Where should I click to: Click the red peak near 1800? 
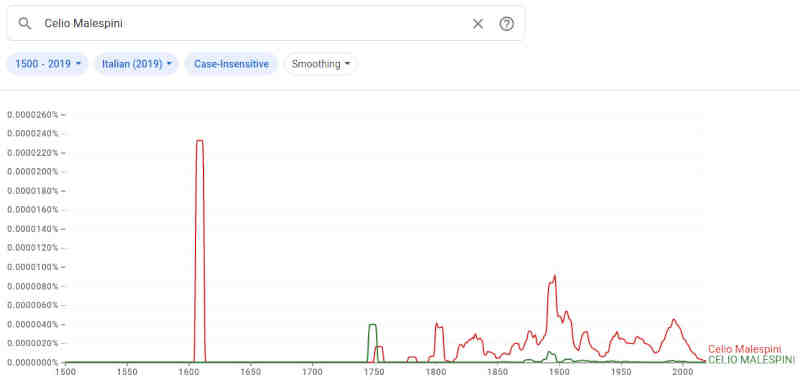[437, 323]
